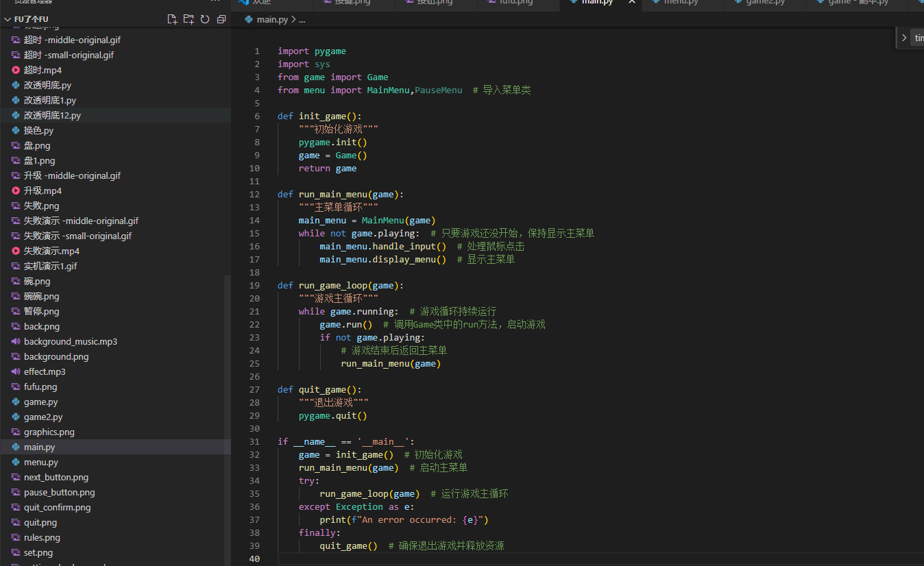The image size is (924, 566).
Task: Open back.png in the file list
Action: tap(115, 326)
